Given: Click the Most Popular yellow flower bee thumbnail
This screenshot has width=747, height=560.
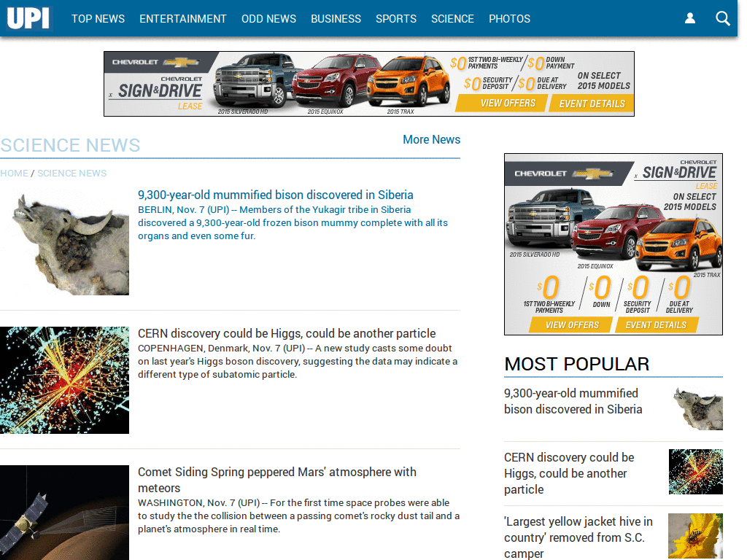Looking at the screenshot, I should tap(696, 536).
